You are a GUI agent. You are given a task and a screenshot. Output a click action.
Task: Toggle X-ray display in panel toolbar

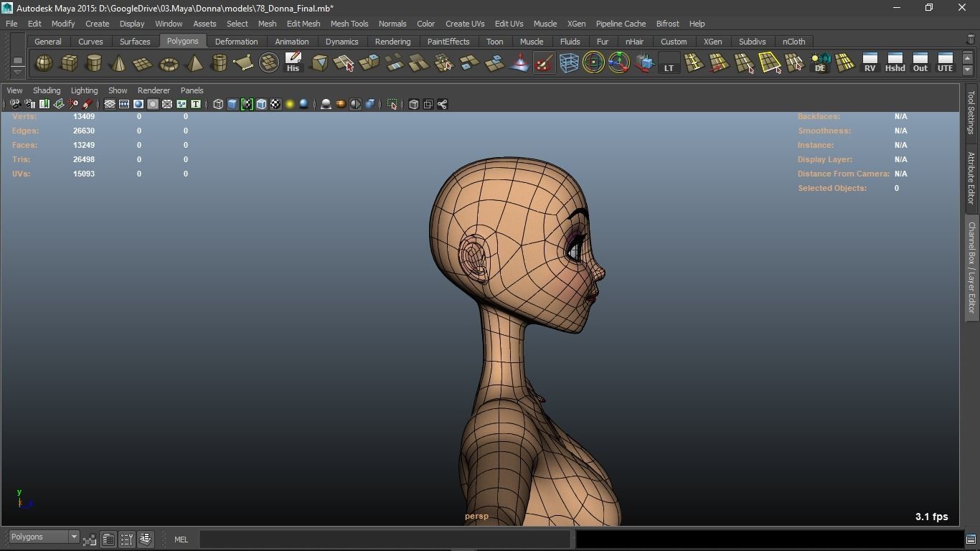[x=414, y=105]
